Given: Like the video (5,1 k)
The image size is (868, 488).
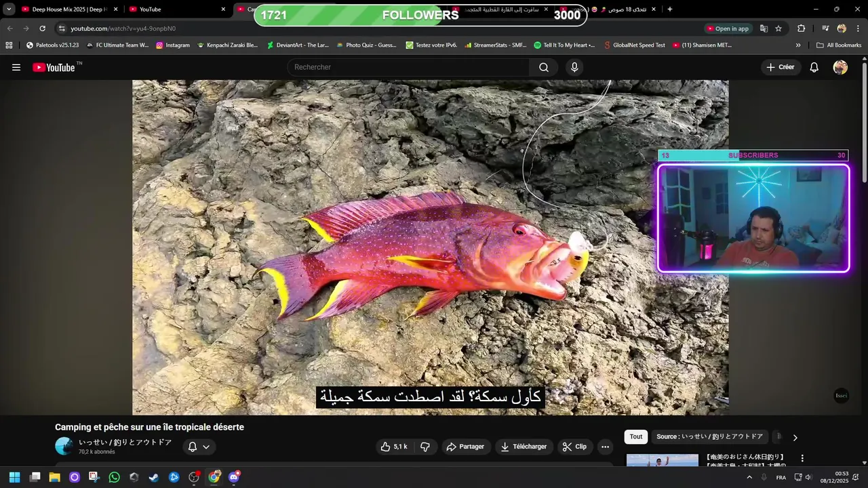Looking at the screenshot, I should (393, 447).
